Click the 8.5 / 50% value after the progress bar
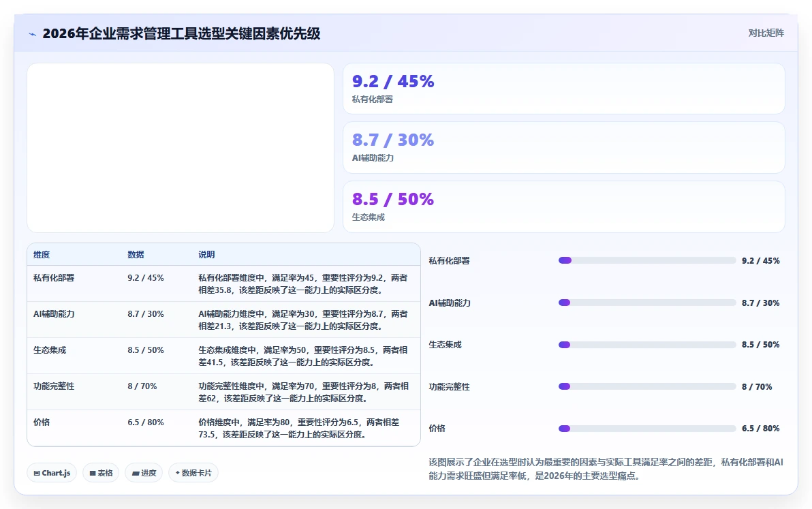This screenshot has height=509, width=812. coord(761,345)
